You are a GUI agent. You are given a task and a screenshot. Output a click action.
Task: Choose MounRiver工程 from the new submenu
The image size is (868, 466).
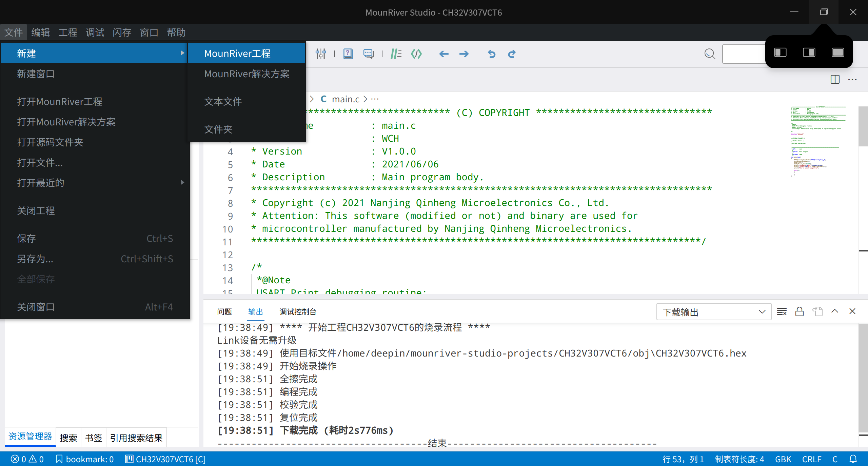[x=246, y=53]
